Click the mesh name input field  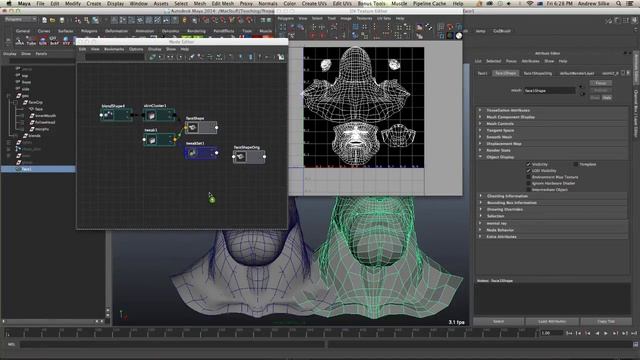tap(549, 91)
